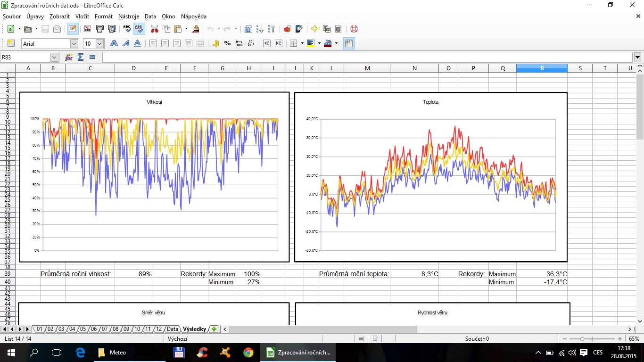This screenshot has height=362, width=644.
Task: Open the font size dropdown
Action: pos(99,43)
